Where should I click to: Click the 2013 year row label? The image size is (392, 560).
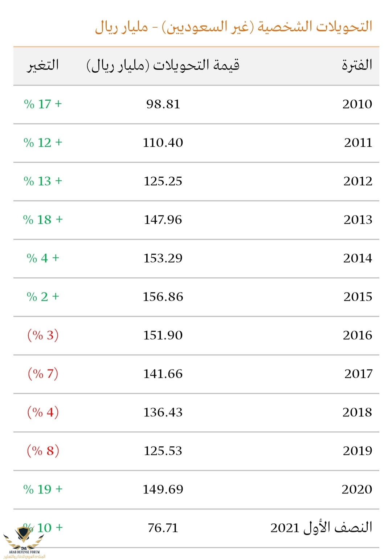[358, 220]
